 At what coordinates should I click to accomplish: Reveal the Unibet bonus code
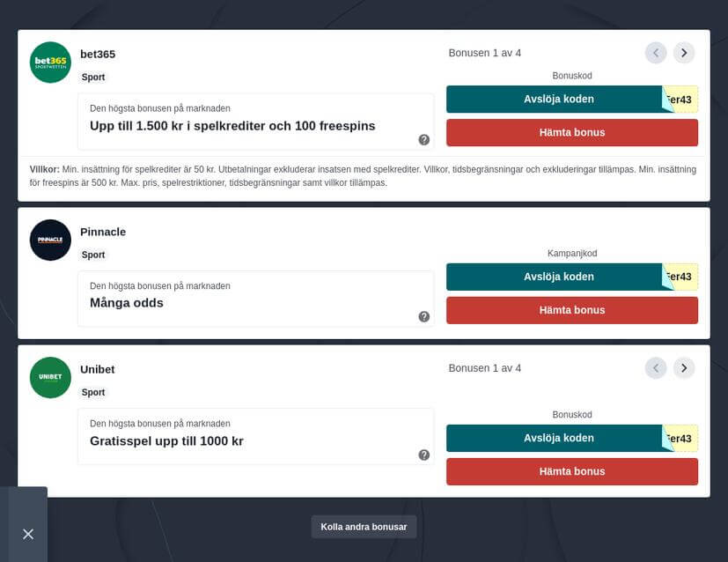[x=558, y=438]
